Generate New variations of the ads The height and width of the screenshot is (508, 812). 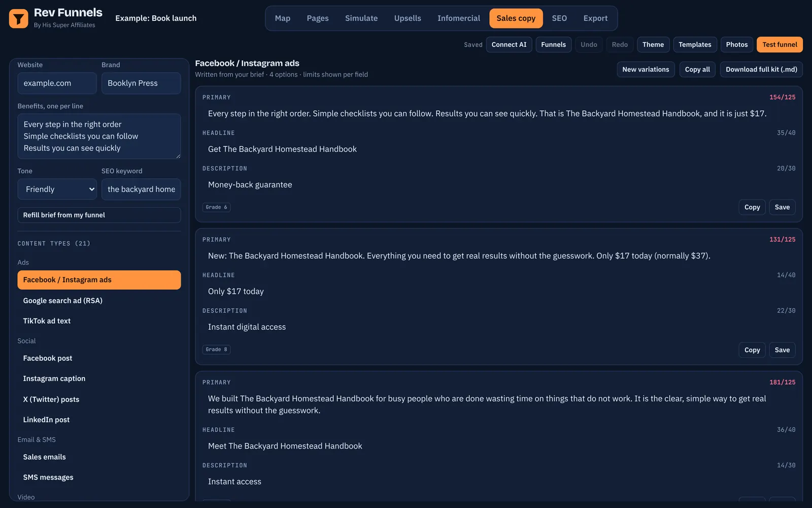646,70
